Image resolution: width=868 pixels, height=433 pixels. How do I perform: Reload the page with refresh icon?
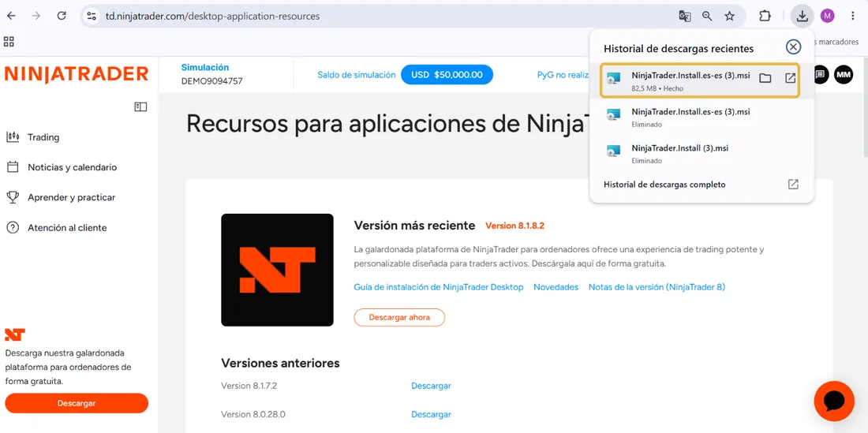(x=62, y=16)
